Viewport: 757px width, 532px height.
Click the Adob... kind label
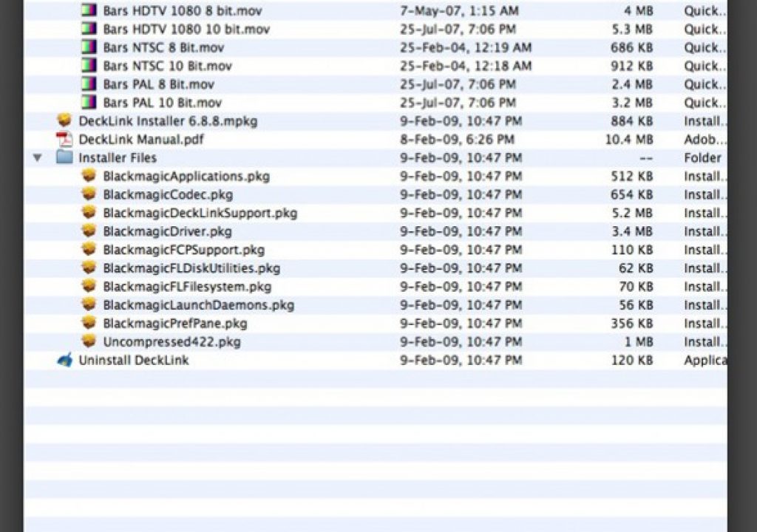[x=705, y=140]
